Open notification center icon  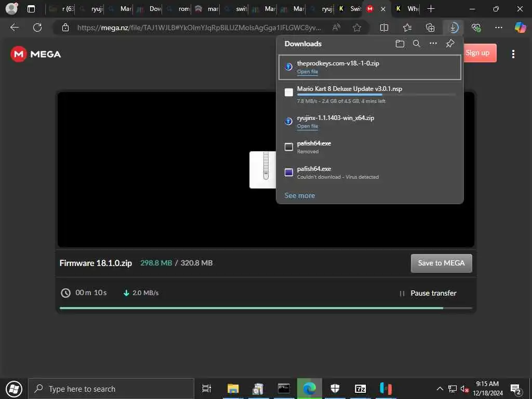coord(515,389)
